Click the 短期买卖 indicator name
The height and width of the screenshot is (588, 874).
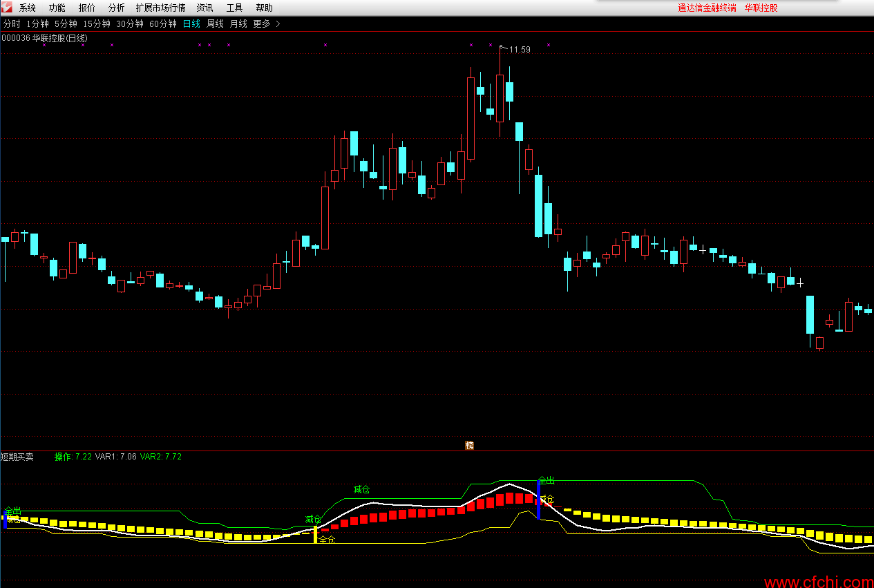[17, 457]
